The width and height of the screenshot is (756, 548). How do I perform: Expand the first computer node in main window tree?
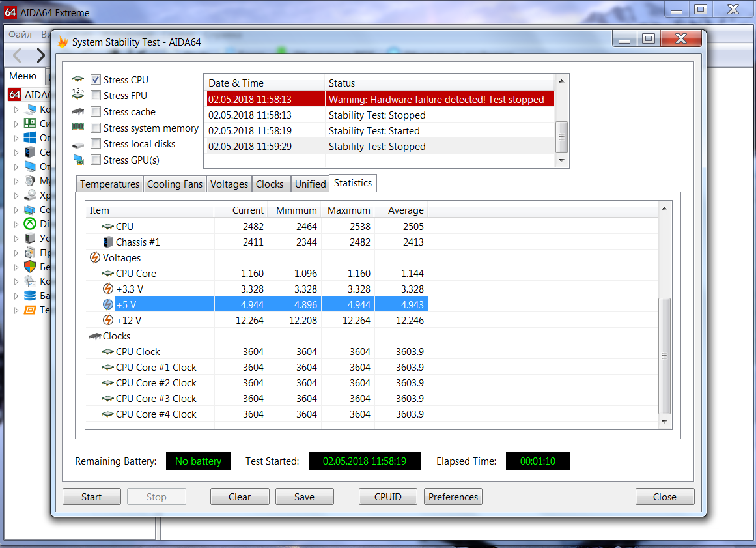point(16,109)
